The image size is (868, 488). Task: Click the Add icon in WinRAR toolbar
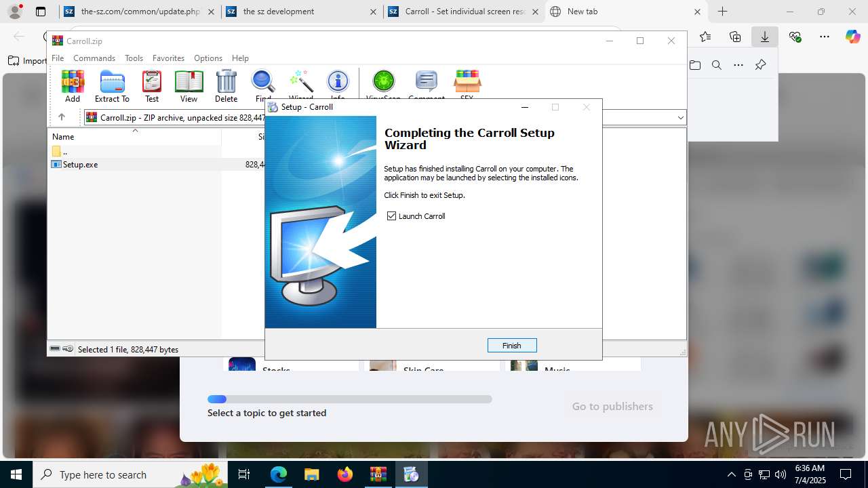click(73, 85)
